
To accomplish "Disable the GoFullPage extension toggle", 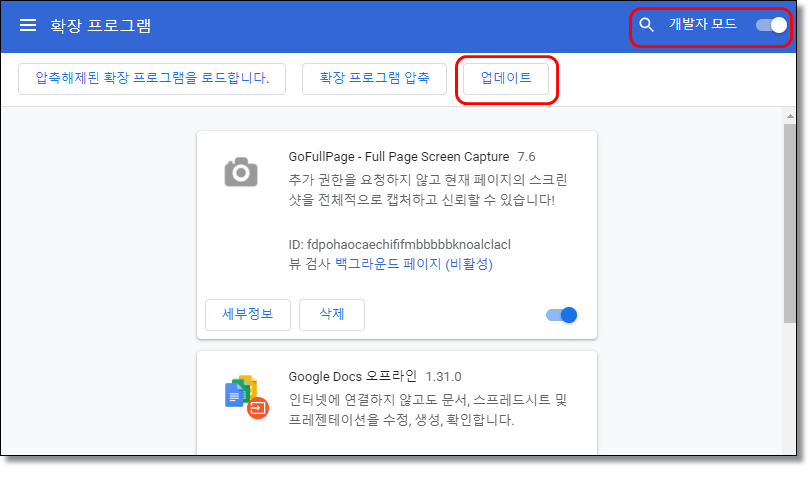I will (x=561, y=315).
